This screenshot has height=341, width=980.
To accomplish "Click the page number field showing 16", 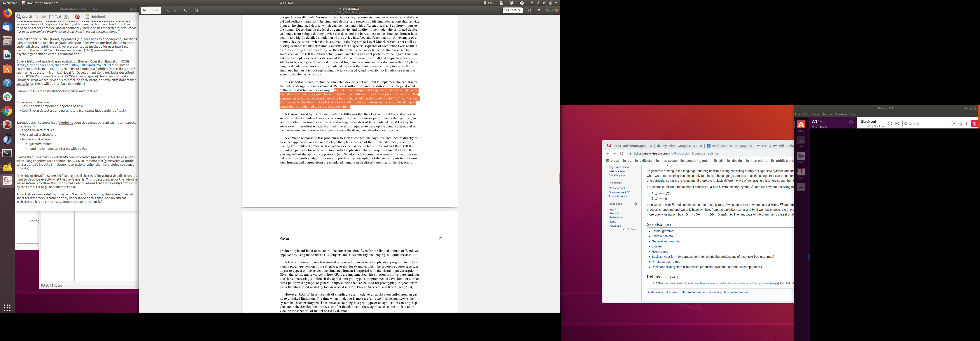I will point(145,10).
